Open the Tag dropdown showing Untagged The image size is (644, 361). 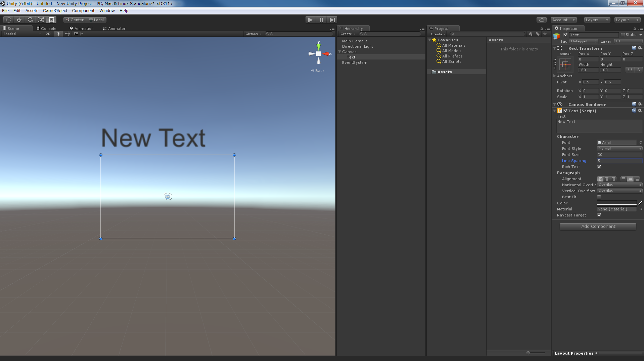click(584, 41)
